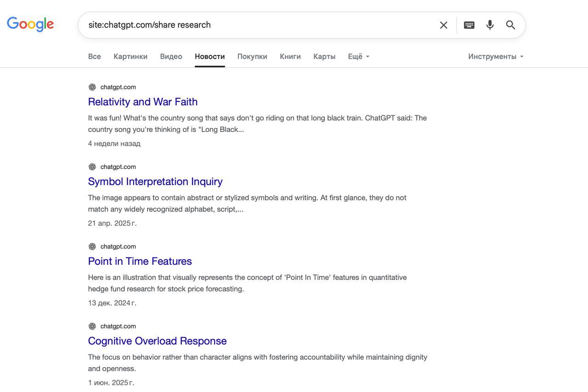Click chatgpt.com favicon above Relativity and War Faith
588x392 pixels.
92,87
